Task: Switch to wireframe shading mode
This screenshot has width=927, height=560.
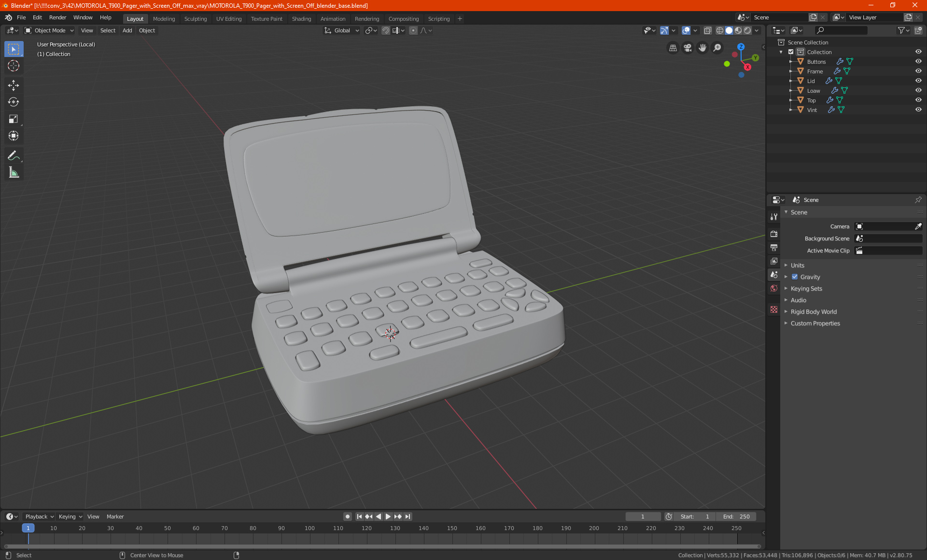Action: tap(720, 30)
